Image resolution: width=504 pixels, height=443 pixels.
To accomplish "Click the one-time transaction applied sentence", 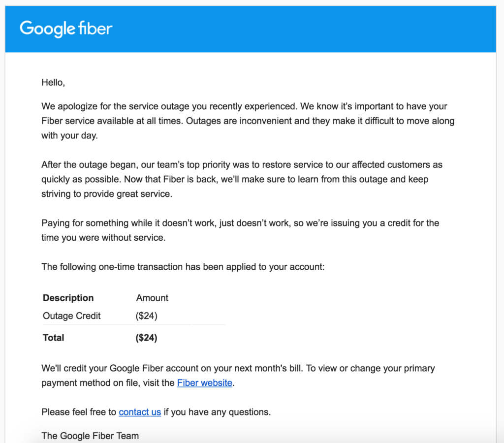I will pyautogui.click(x=183, y=267).
